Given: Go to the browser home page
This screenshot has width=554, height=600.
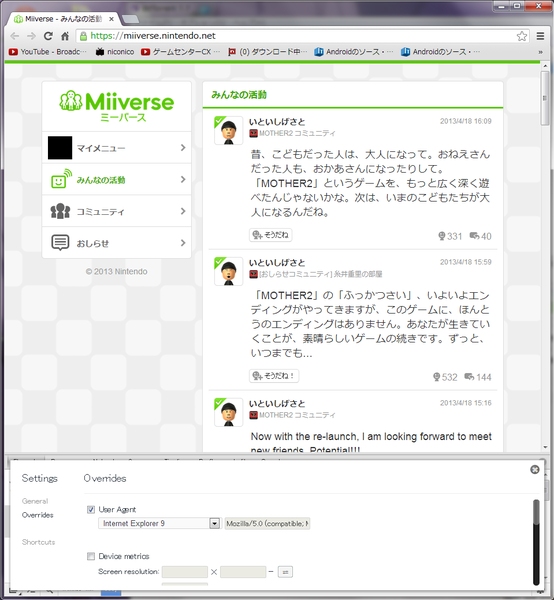Looking at the screenshot, I should 65,36.
